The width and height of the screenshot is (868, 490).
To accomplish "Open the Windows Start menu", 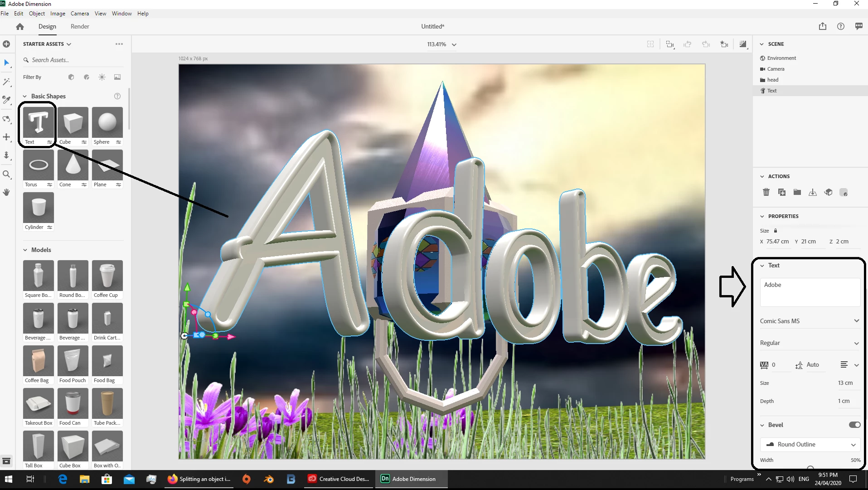I will pos(9,479).
